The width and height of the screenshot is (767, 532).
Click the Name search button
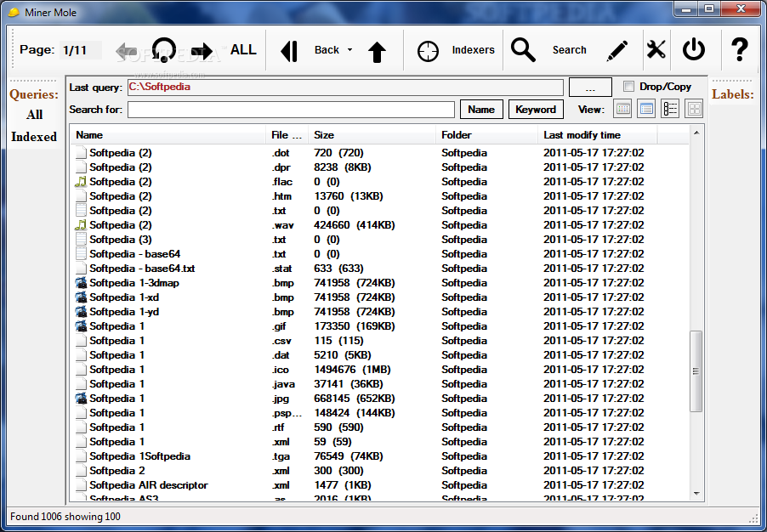coord(481,110)
